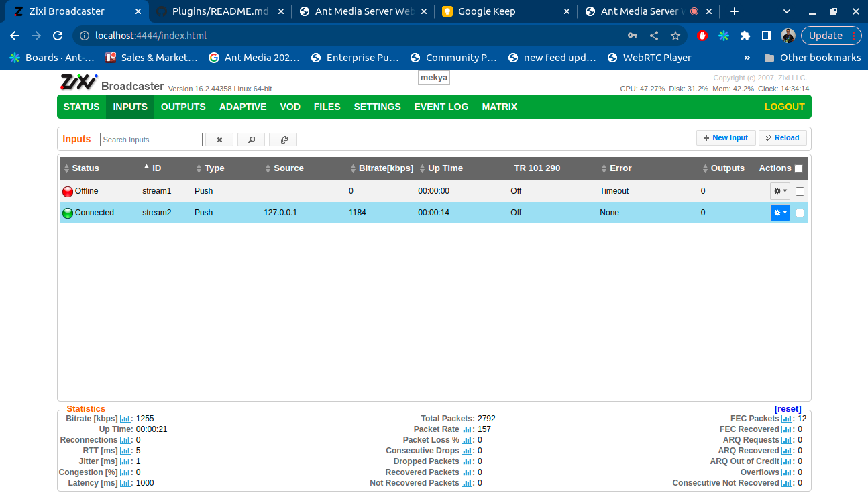The image size is (868, 497).
Task: Click the Chrome Update button
Action: [832, 36]
